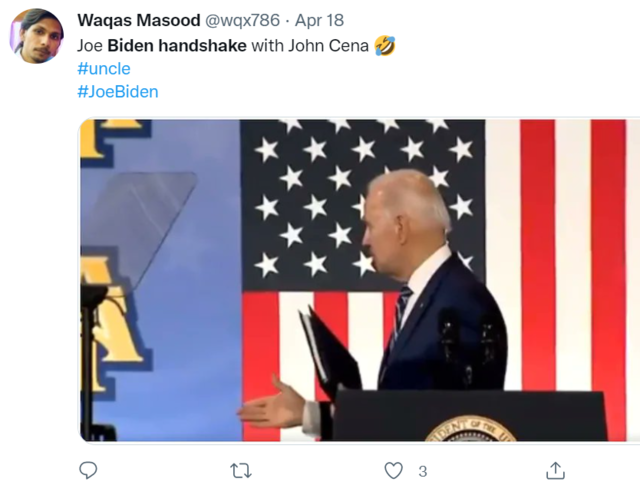Viewport: 640px width, 495px height.
Task: Follow the #JoeBiden hashtag link
Action: 118,92
